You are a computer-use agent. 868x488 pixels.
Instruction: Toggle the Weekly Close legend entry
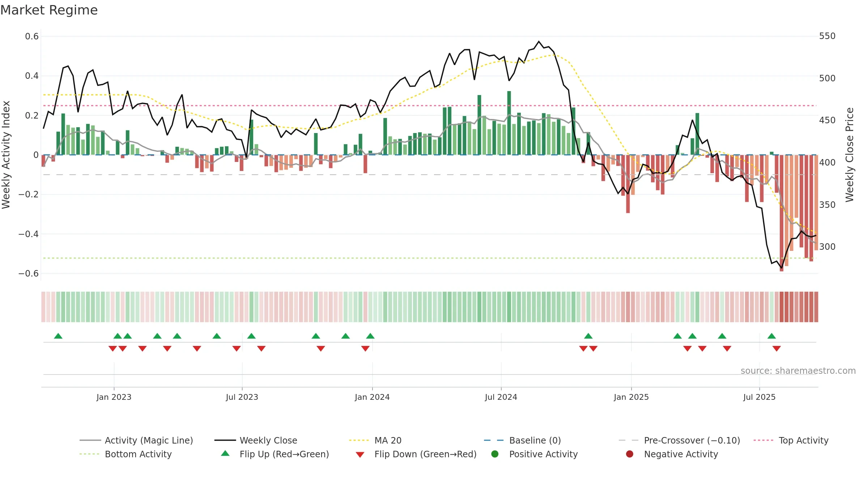(x=256, y=440)
